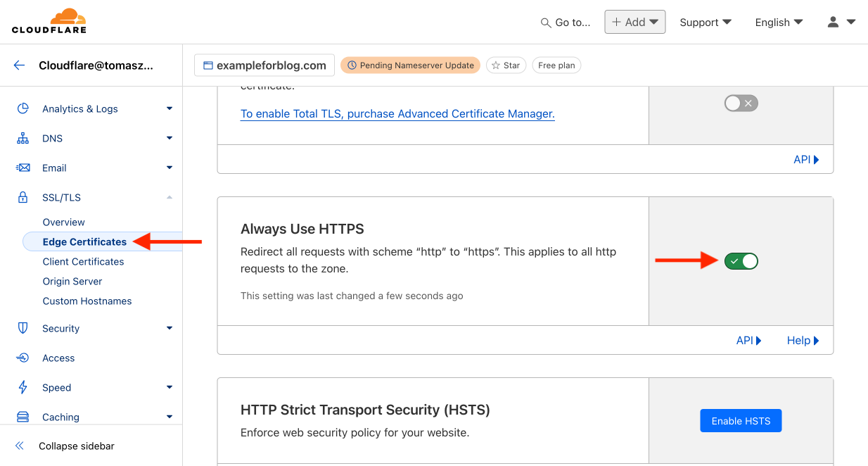
Task: Open the user profile icon menu
Action: coord(841,22)
